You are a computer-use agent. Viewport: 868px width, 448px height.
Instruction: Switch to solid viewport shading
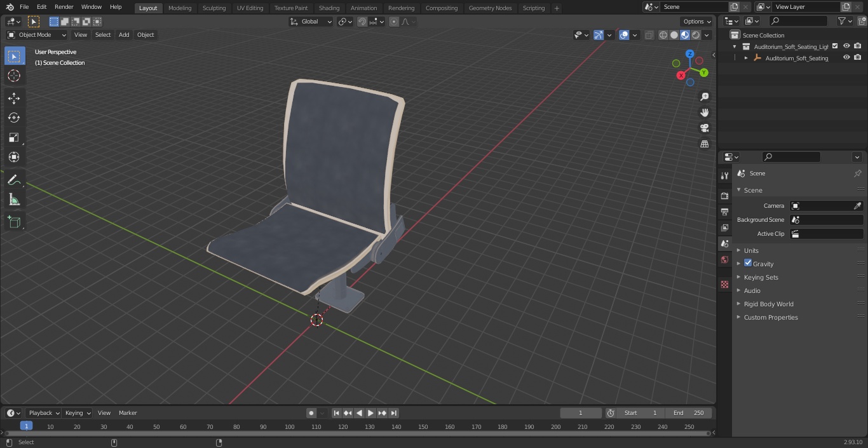(x=674, y=35)
